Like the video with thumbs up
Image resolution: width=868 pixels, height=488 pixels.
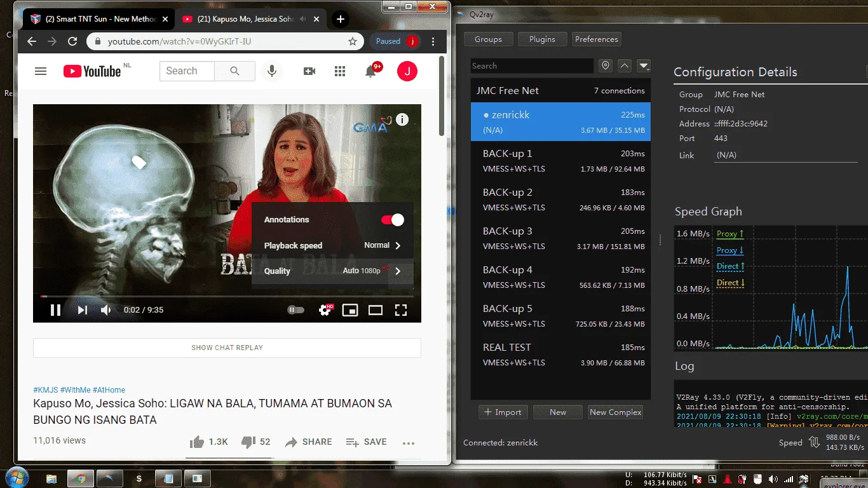[209, 442]
